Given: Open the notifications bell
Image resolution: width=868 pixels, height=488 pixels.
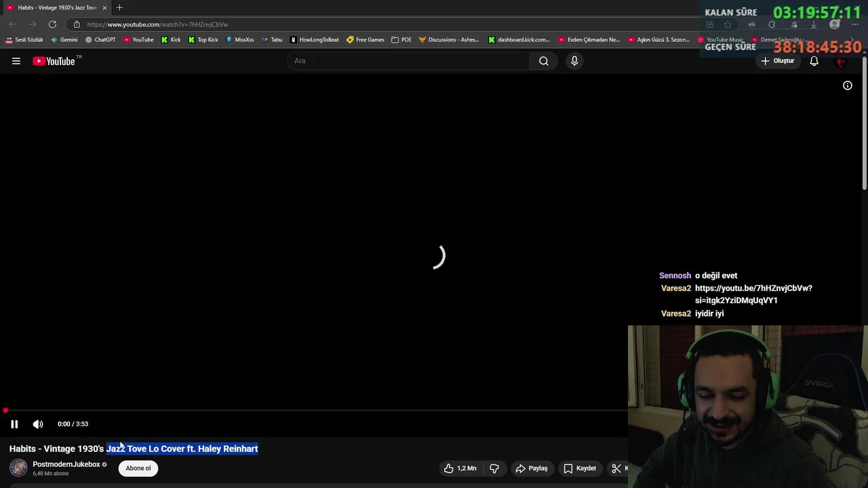Looking at the screenshot, I should (x=814, y=61).
